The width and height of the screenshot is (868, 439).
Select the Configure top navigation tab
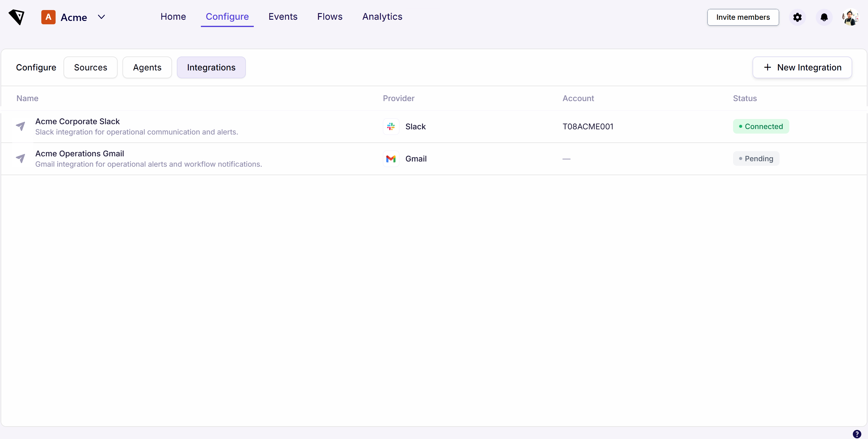coord(227,16)
